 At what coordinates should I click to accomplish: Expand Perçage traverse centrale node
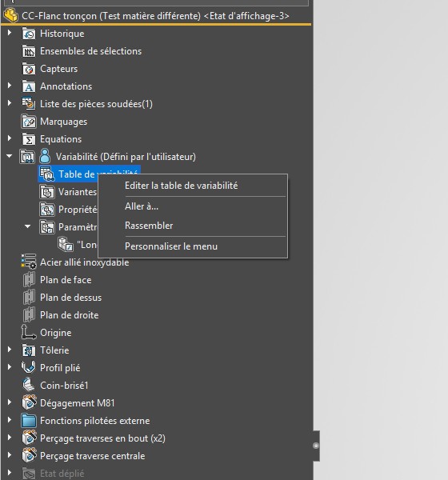click(x=10, y=455)
